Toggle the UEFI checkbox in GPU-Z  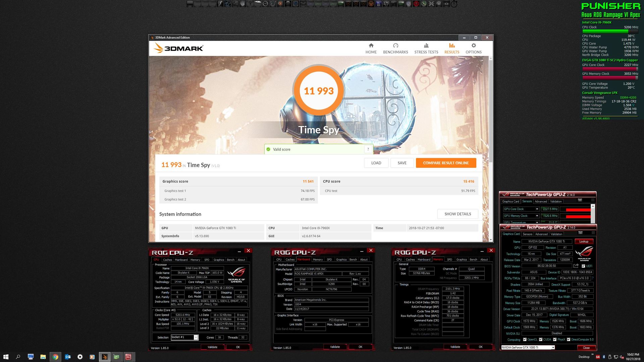tap(583, 266)
